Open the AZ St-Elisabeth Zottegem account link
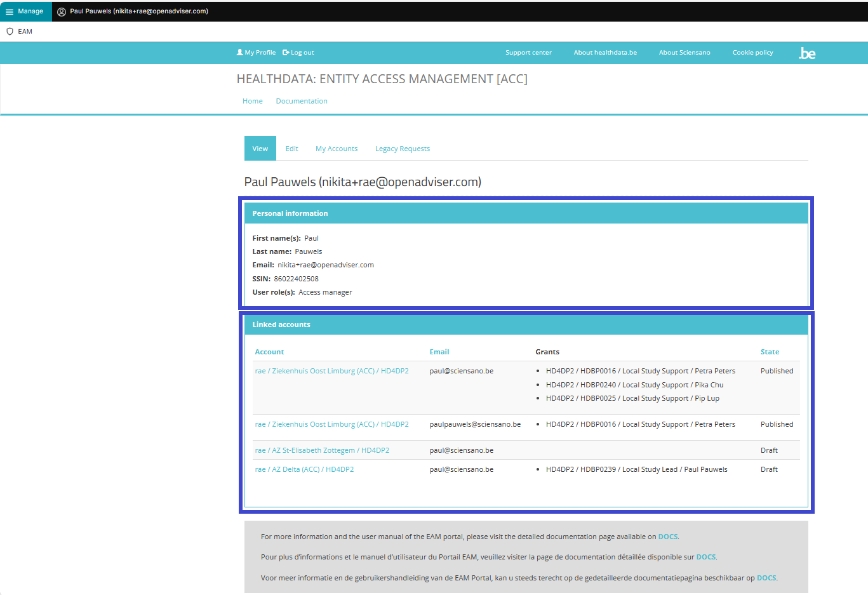Viewport: 868px width, 595px height. [x=322, y=450]
